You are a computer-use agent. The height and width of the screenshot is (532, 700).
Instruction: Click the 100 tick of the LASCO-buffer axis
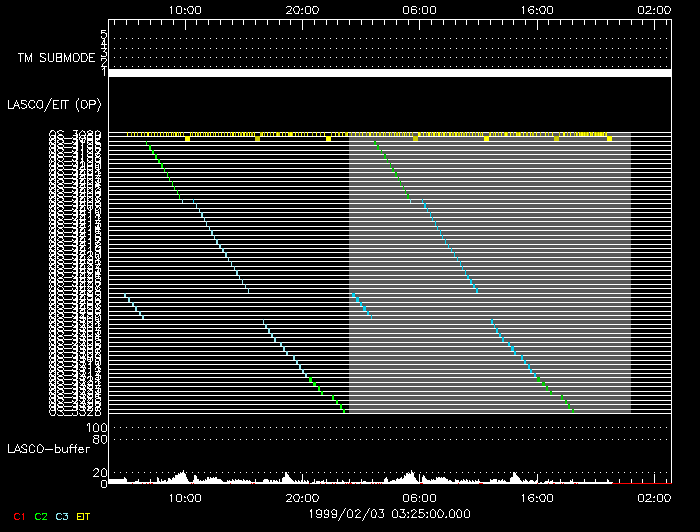coord(97,428)
